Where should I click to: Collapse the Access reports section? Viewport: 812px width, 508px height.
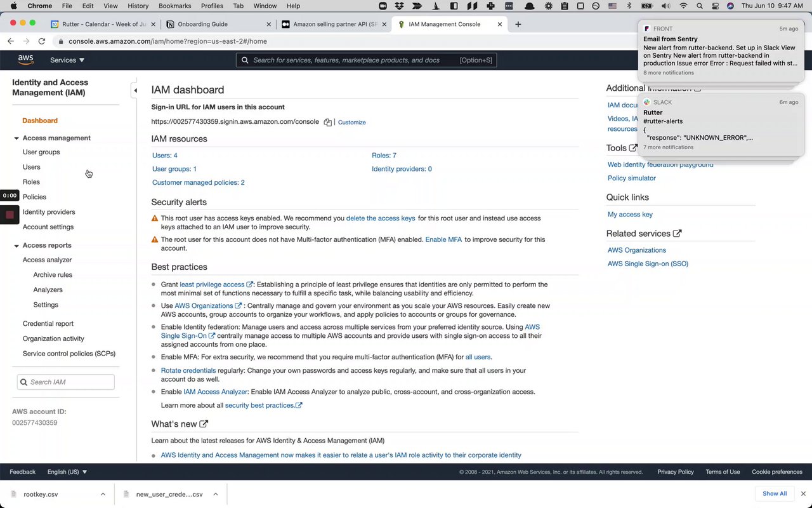click(x=16, y=245)
